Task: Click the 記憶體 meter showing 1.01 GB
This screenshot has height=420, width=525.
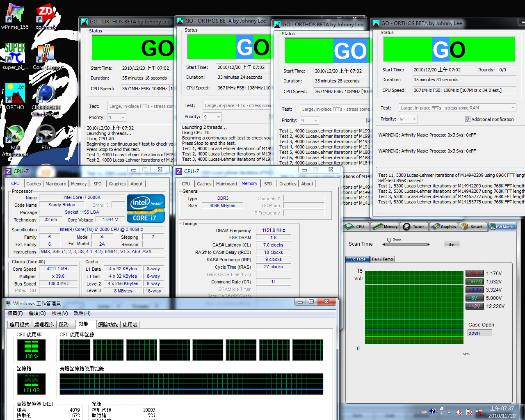Action: 32,384
